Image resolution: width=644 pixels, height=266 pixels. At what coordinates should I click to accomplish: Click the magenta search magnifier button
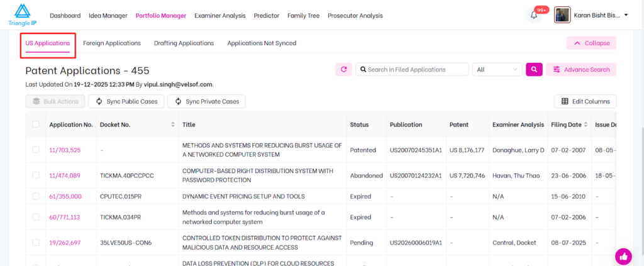[533, 70]
